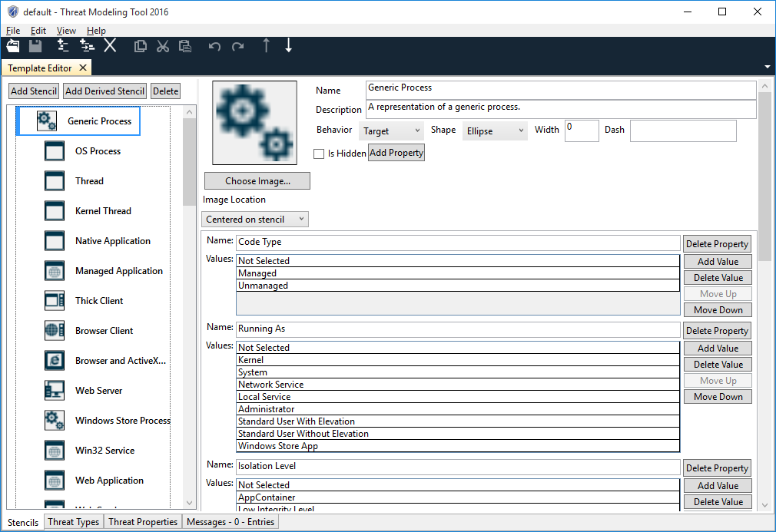This screenshot has height=532, width=776.
Task: Select the Web Application stencil icon
Action: [55, 481]
